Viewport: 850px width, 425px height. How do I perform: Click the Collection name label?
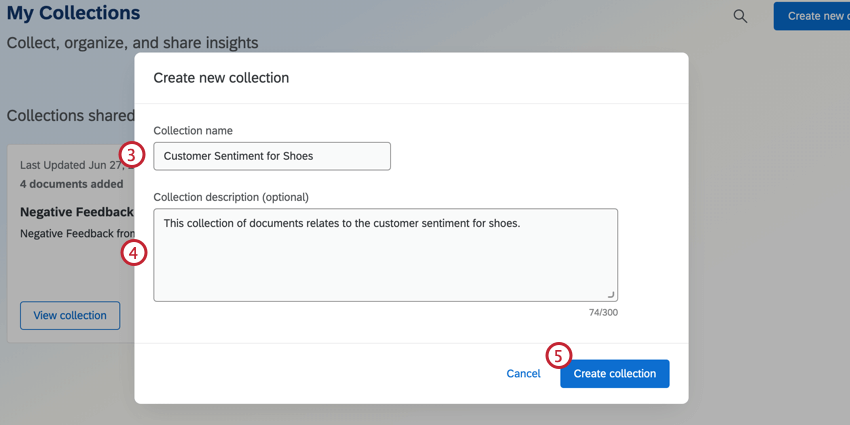pyautogui.click(x=193, y=131)
